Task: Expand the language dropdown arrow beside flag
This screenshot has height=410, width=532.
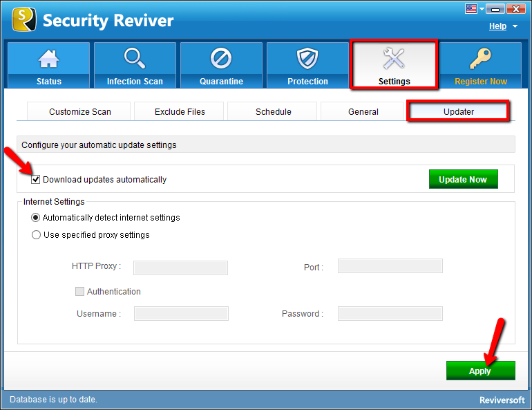Action: 482,9
